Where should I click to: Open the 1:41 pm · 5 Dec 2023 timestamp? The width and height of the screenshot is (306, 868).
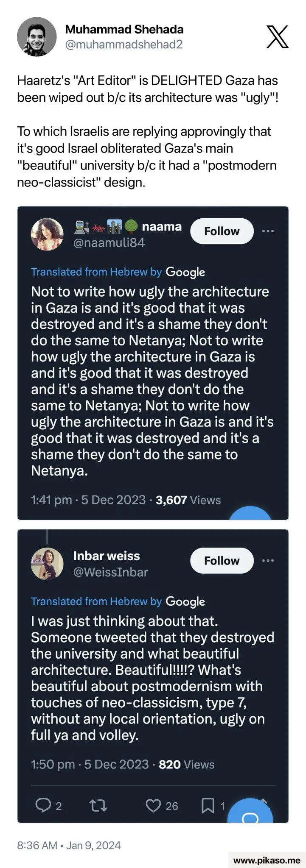click(88, 500)
